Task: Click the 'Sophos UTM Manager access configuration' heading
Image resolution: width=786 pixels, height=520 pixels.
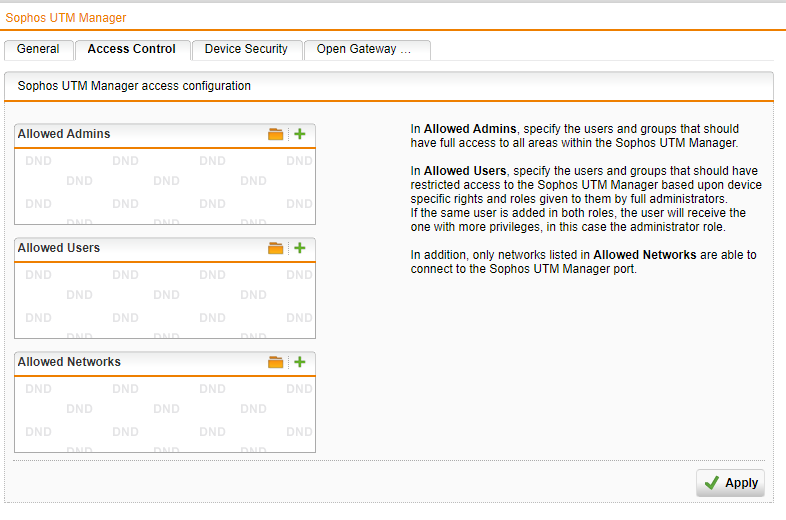Action: (x=134, y=86)
